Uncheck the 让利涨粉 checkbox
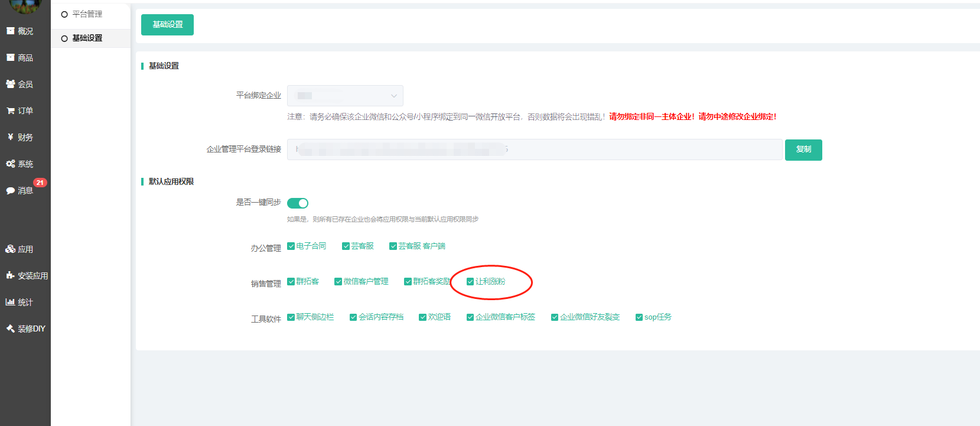The width and height of the screenshot is (980, 426). click(x=470, y=282)
